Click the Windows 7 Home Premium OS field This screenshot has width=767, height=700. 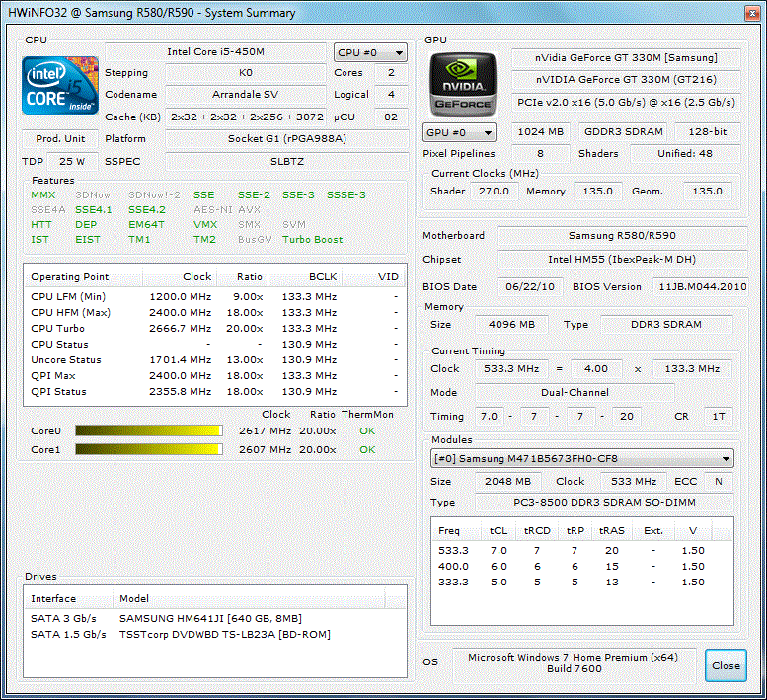point(574,664)
